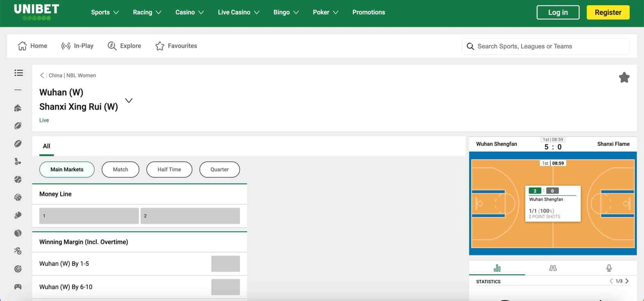Focus the search sports and teams field
This screenshot has width=644, height=301.
(x=547, y=46)
